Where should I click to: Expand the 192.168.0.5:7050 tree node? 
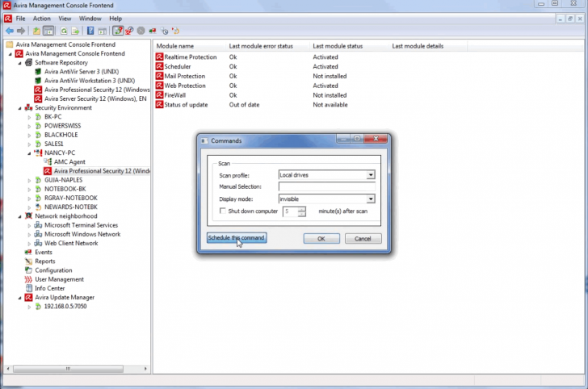(x=29, y=307)
